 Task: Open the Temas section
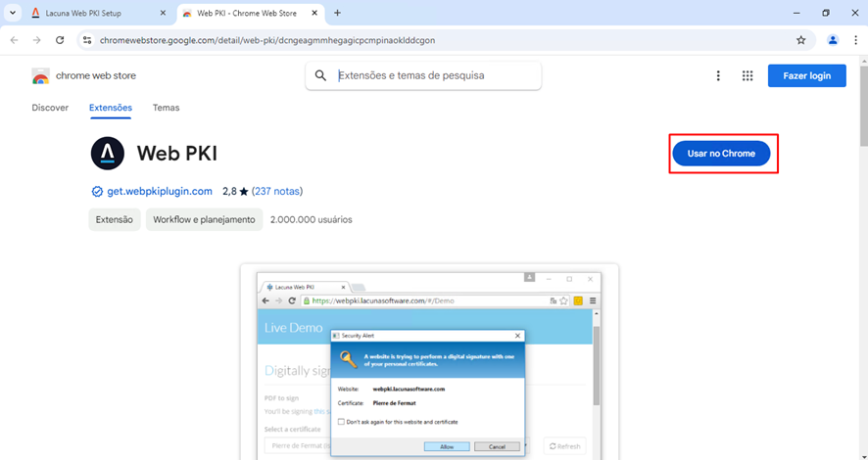click(x=167, y=108)
